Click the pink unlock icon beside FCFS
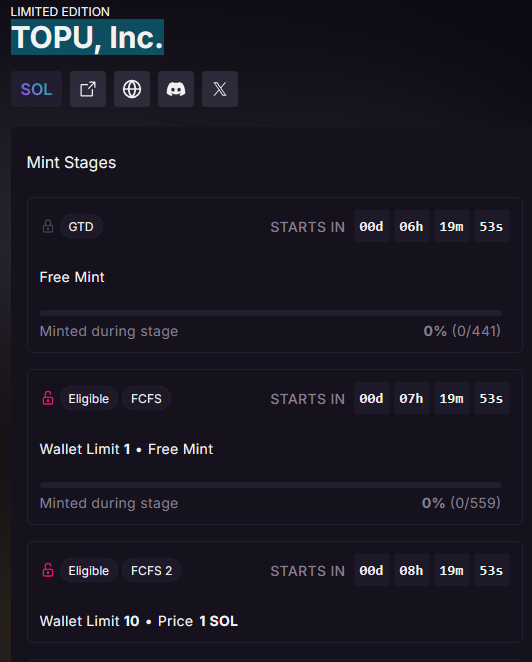Screen dimensions: 532x662 pos(48,398)
